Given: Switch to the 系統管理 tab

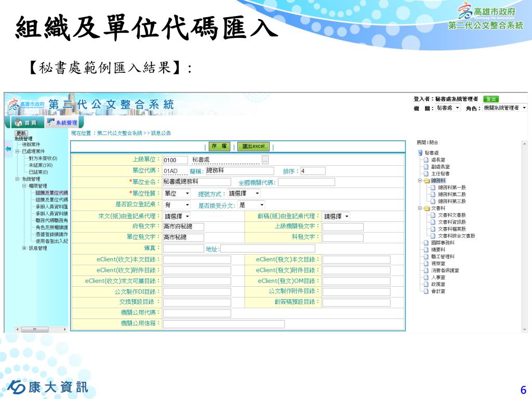Looking at the screenshot, I should click(x=62, y=123).
